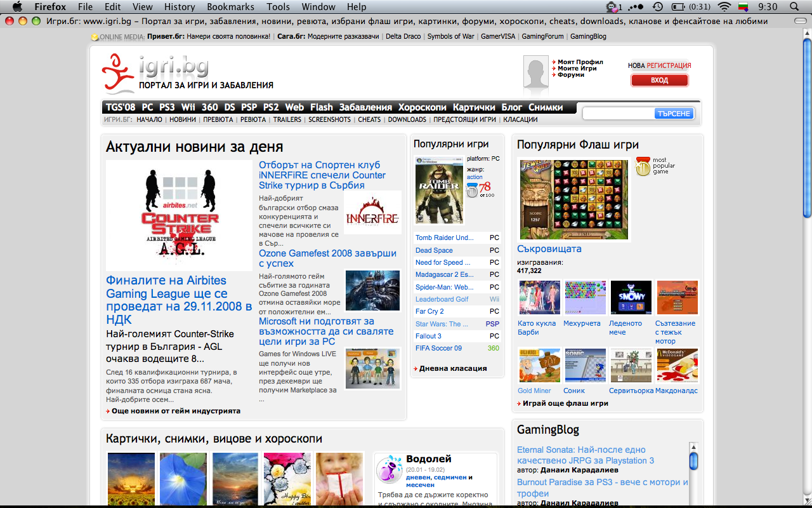Open the Burnout Paradise blog post link
Viewport: 812px width, 508px height.
click(602, 488)
